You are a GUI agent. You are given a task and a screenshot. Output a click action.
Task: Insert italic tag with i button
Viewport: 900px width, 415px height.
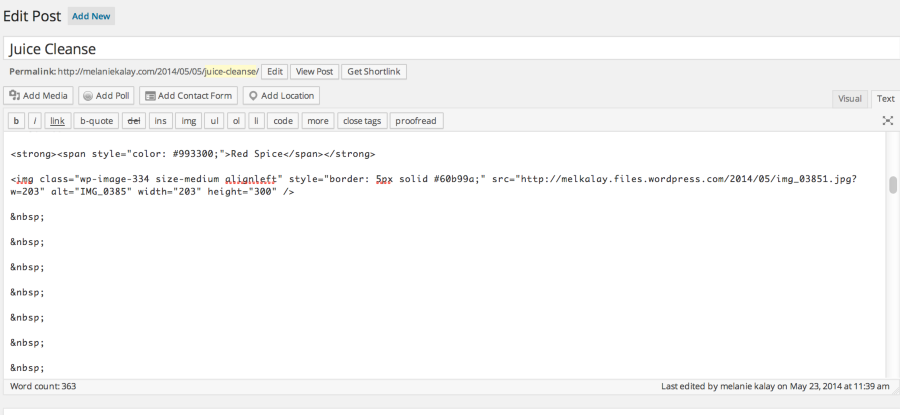click(x=34, y=121)
